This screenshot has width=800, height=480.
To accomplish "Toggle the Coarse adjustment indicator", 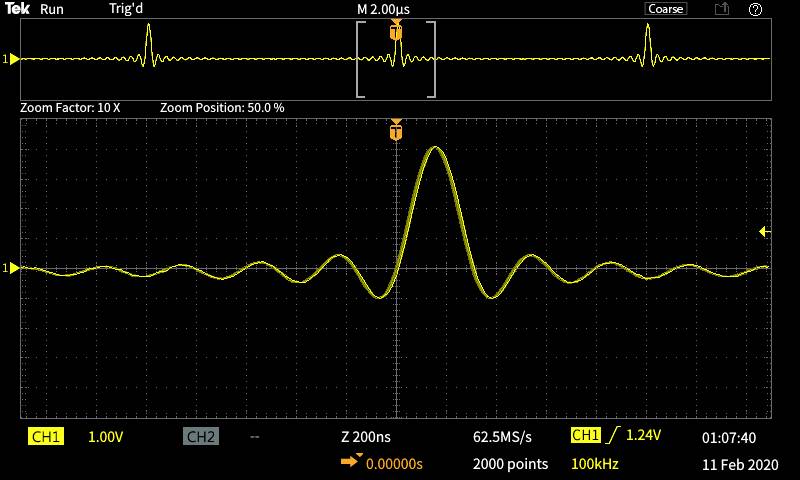I will click(x=665, y=9).
